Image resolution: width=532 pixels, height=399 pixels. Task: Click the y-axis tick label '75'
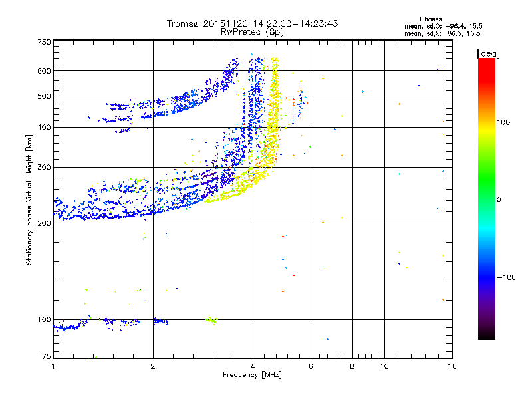point(47,356)
